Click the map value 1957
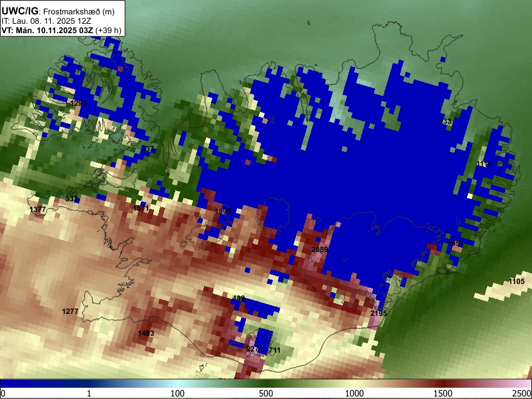This screenshot has height=399, width=532. pyautogui.click(x=456, y=243)
